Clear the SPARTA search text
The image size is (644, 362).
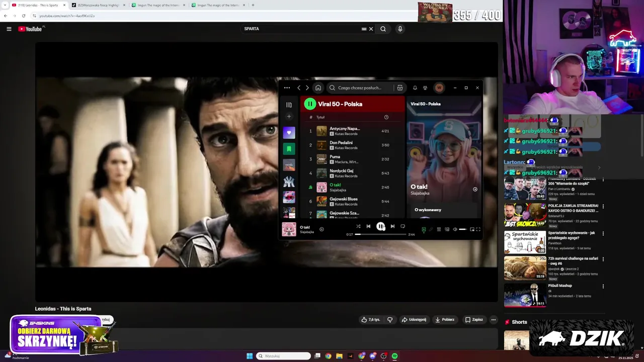point(371,29)
